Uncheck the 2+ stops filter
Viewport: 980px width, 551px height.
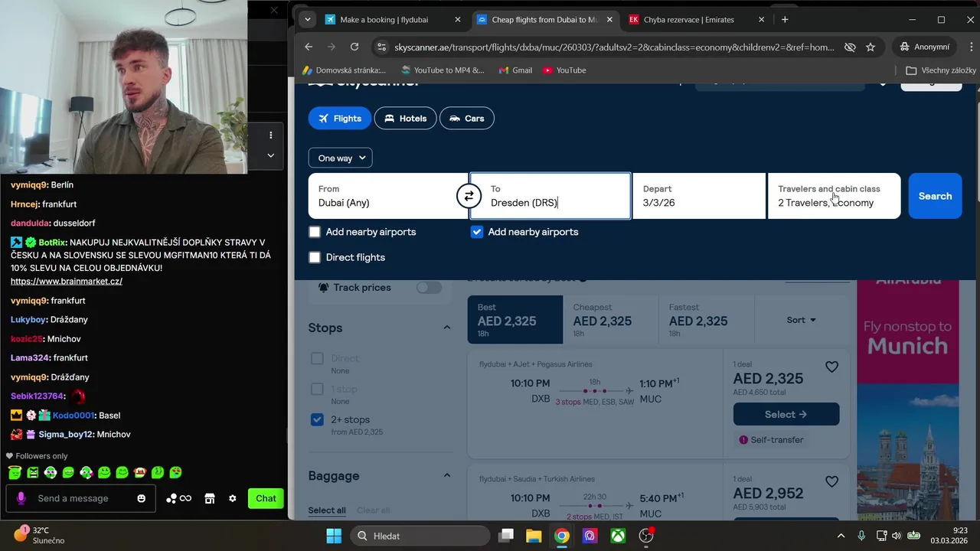[x=317, y=419]
